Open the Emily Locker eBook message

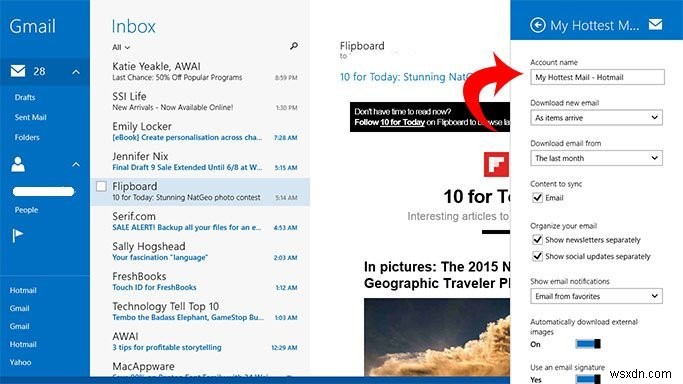(200, 132)
